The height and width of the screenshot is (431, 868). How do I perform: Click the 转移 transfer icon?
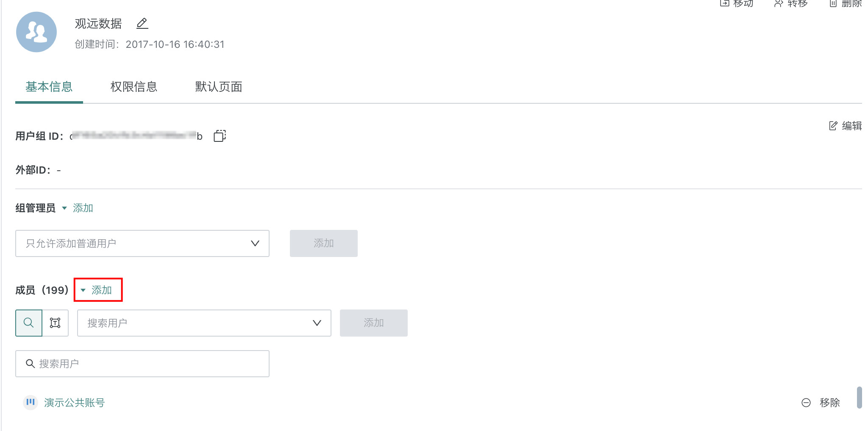(x=779, y=3)
